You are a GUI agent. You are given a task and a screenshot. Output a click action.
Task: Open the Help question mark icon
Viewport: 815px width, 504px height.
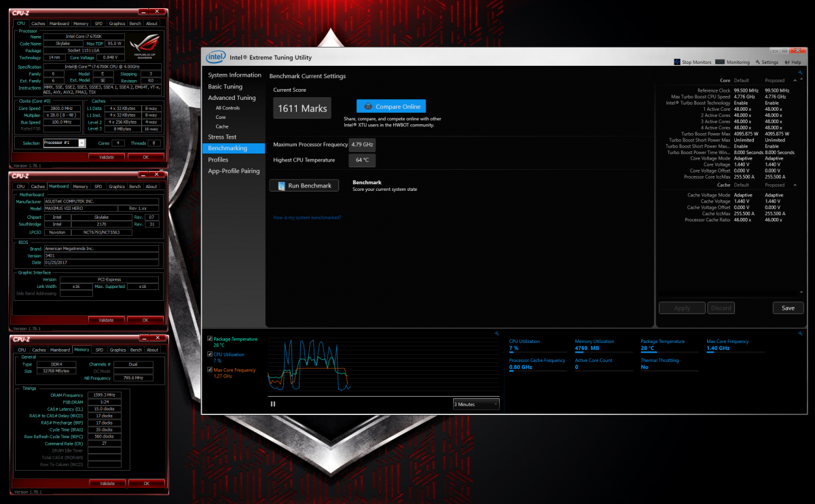coord(786,62)
